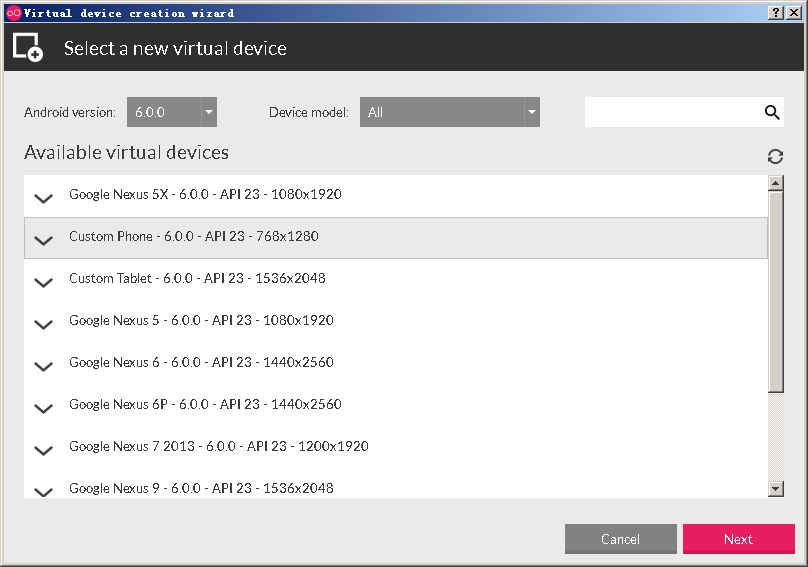Expand Google Nexus 7 2013 details chevron
This screenshot has height=567, width=808.
(x=44, y=451)
